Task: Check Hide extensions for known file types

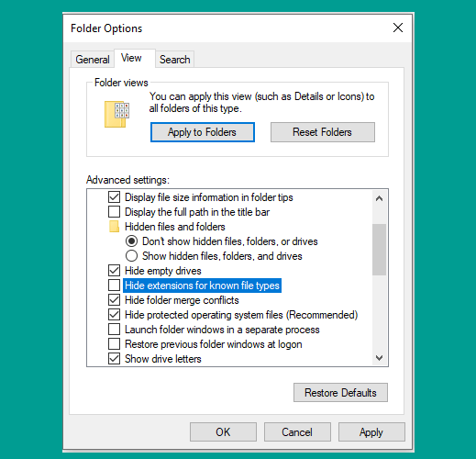Action: pyautogui.click(x=114, y=285)
